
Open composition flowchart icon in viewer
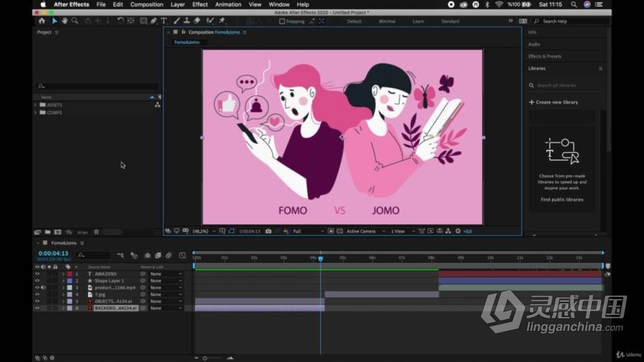pos(448,231)
